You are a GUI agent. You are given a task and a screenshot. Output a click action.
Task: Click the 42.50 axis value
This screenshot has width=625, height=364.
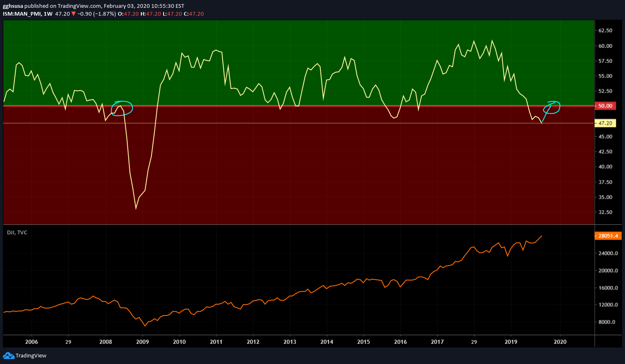[x=605, y=152]
